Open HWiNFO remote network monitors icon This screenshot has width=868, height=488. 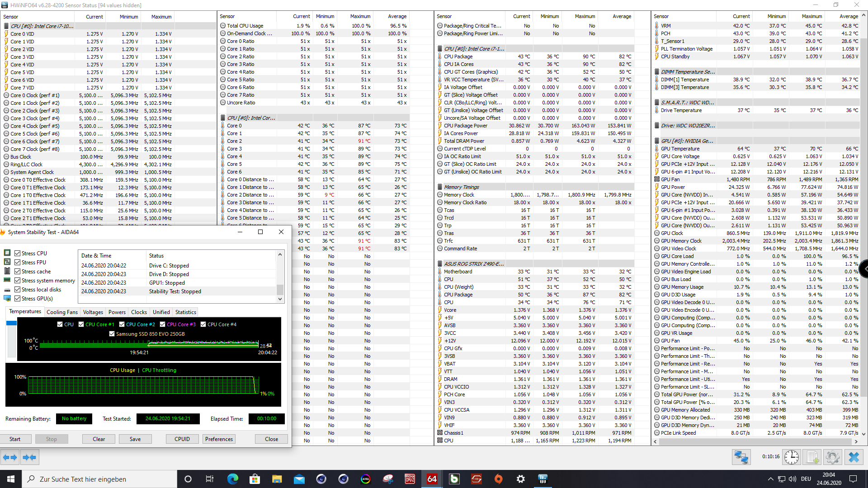point(741,457)
